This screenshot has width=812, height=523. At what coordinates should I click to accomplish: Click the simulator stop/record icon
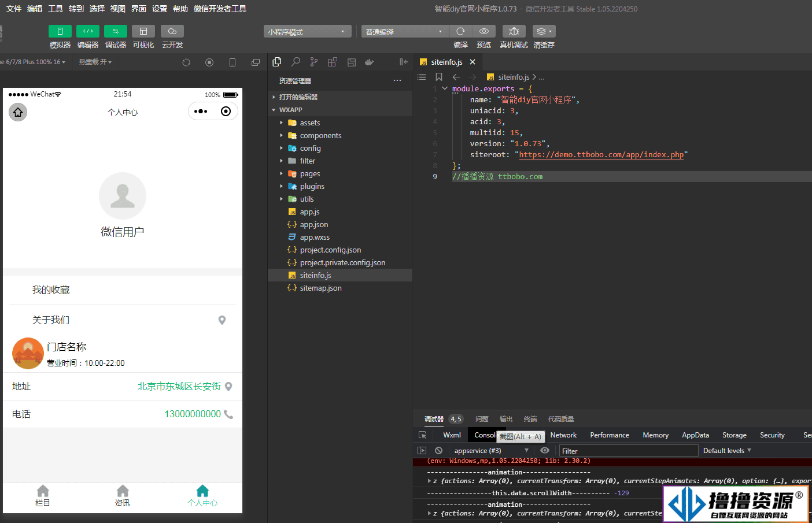pyautogui.click(x=209, y=62)
